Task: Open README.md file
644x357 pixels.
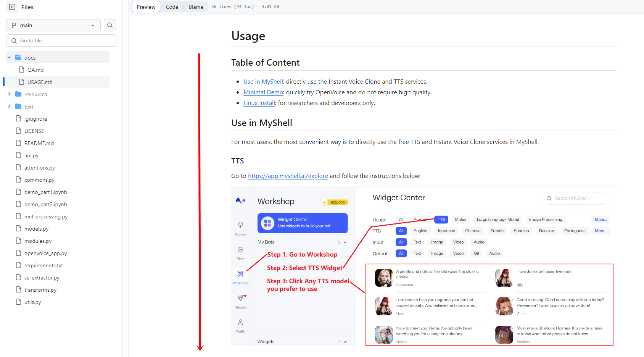Action: pos(39,143)
